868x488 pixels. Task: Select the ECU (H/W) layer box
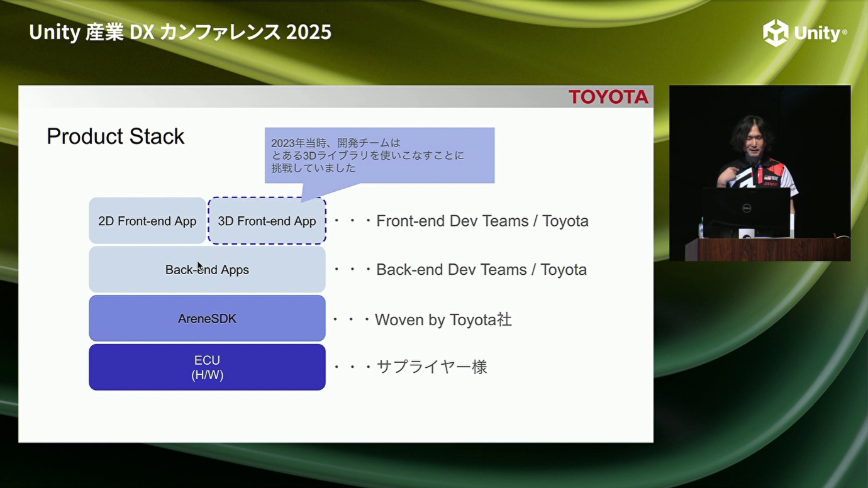coord(207,367)
